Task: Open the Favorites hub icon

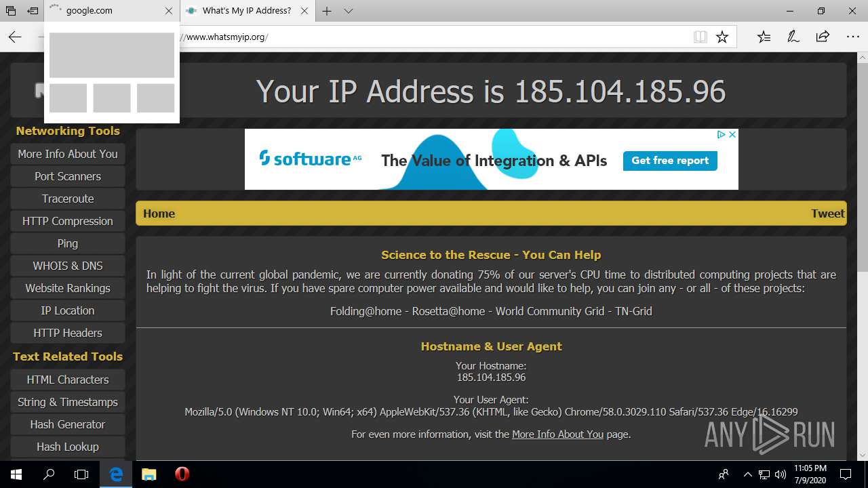Action: coord(764,37)
